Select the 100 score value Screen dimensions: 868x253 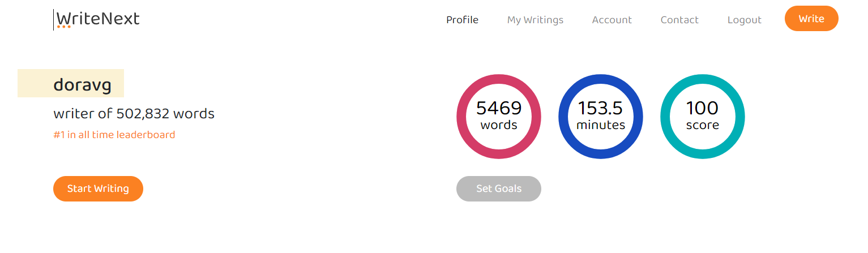click(703, 108)
